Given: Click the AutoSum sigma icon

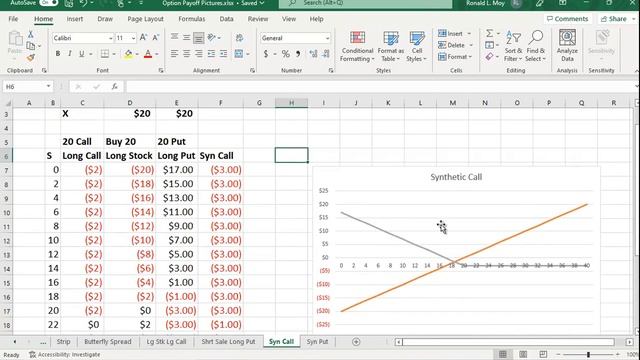Looking at the screenshot, I should 489,33.
